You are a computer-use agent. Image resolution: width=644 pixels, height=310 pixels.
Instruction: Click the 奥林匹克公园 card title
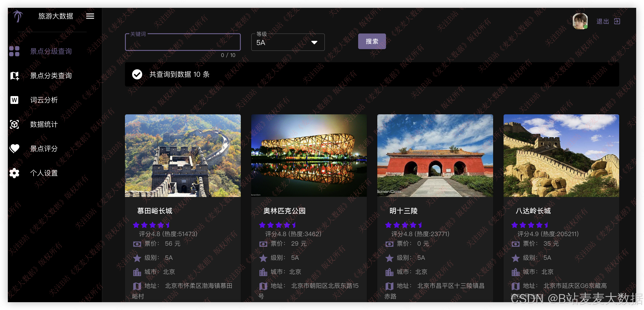pyautogui.click(x=285, y=211)
